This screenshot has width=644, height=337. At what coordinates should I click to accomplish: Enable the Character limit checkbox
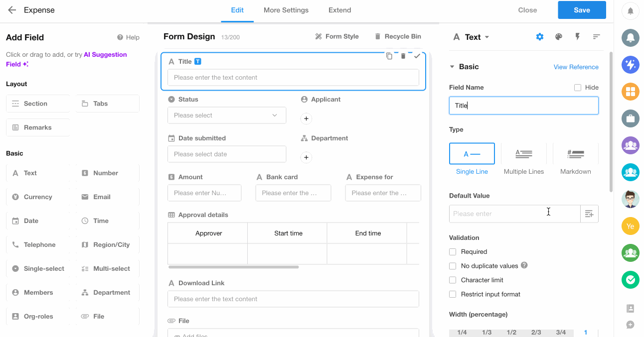pyautogui.click(x=453, y=280)
